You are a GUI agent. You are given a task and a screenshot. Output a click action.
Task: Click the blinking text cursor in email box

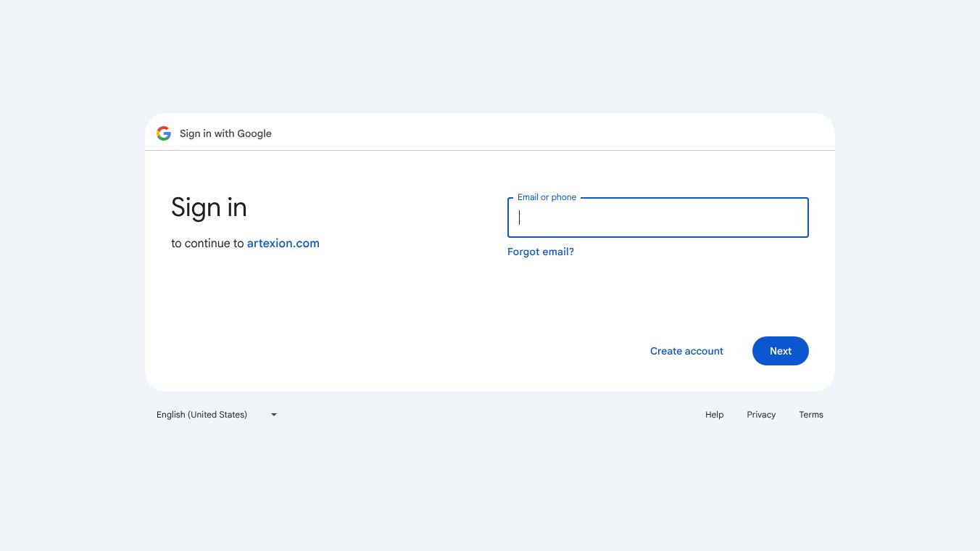click(520, 217)
